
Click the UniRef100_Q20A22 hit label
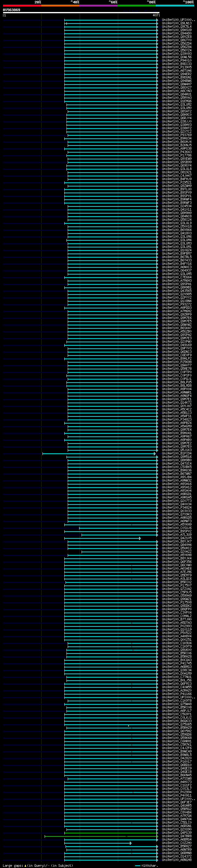[177, 551]
